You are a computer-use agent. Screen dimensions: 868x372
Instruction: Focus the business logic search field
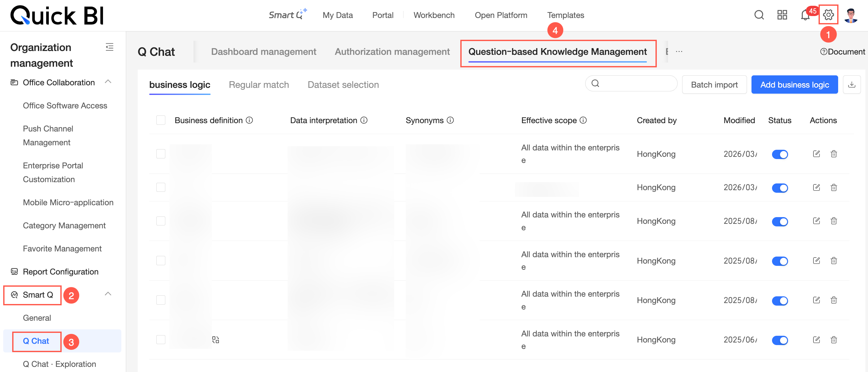pyautogui.click(x=631, y=83)
